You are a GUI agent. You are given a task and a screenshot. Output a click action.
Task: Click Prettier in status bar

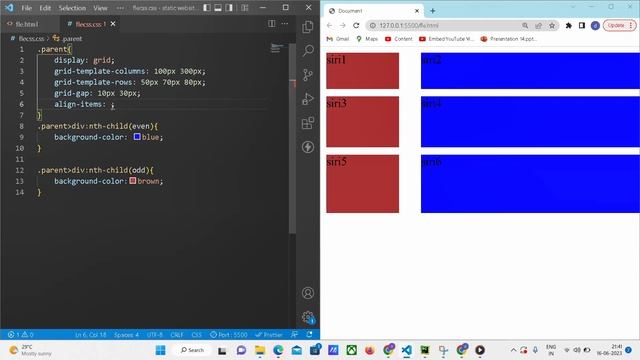(269, 335)
